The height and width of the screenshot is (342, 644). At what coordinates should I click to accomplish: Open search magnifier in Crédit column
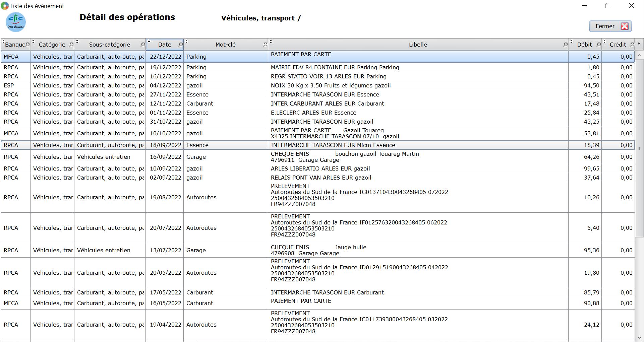pos(632,45)
